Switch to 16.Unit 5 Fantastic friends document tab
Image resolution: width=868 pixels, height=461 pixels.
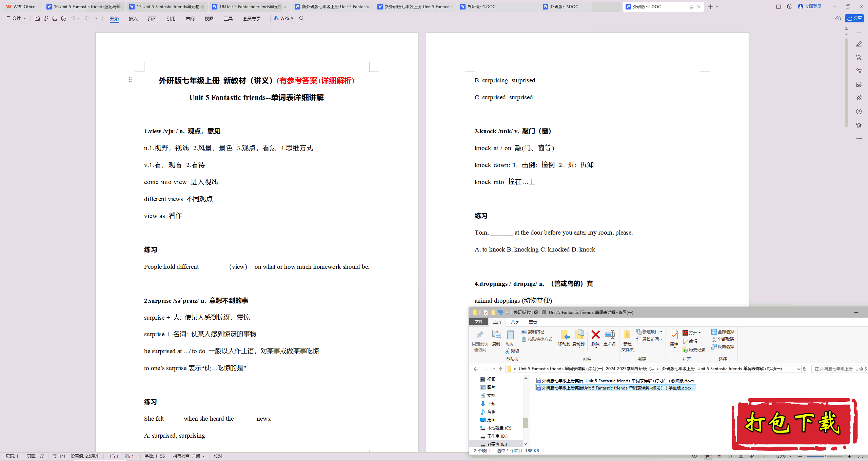[x=84, y=6]
